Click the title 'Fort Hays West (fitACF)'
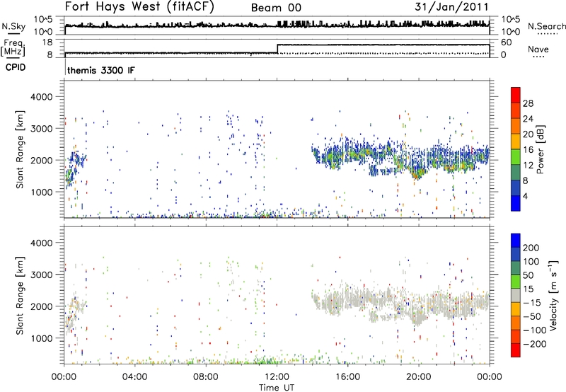 [x=139, y=7]
